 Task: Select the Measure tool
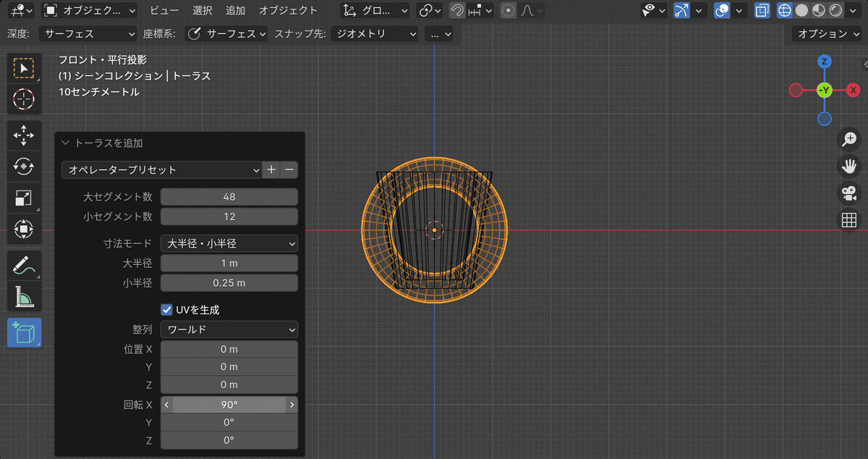tap(24, 298)
